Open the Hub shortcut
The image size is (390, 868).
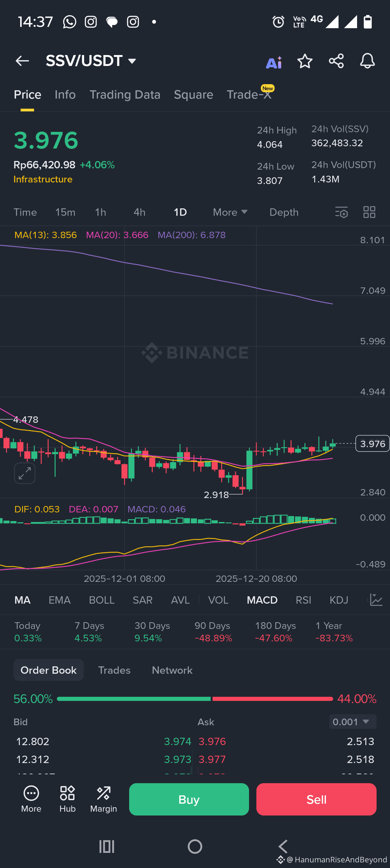tap(67, 799)
